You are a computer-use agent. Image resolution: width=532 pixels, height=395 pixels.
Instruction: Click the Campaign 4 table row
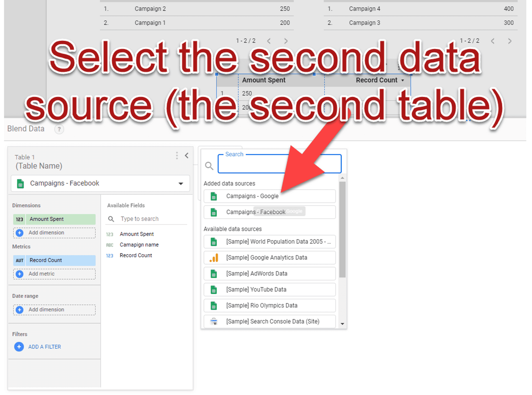pyautogui.click(x=421, y=9)
